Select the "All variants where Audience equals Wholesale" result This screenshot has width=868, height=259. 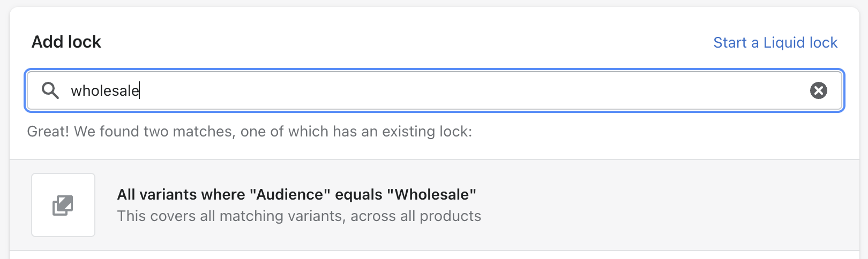(296, 195)
